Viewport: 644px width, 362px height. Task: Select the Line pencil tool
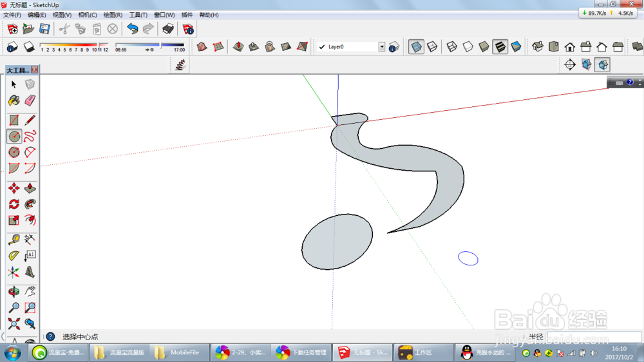point(30,120)
